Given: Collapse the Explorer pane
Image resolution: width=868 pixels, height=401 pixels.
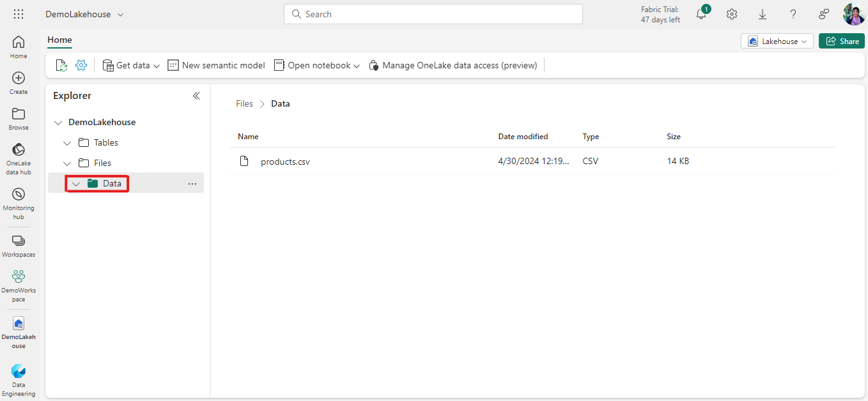Looking at the screenshot, I should click(196, 96).
